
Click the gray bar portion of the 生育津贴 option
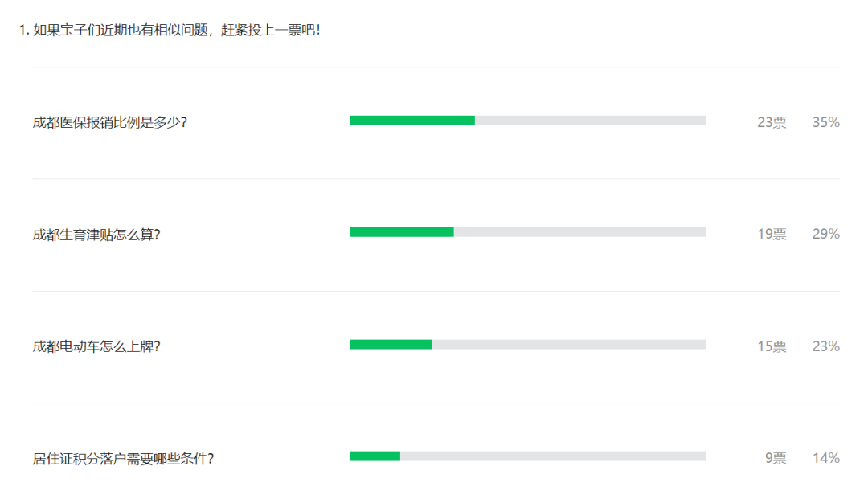click(x=579, y=232)
